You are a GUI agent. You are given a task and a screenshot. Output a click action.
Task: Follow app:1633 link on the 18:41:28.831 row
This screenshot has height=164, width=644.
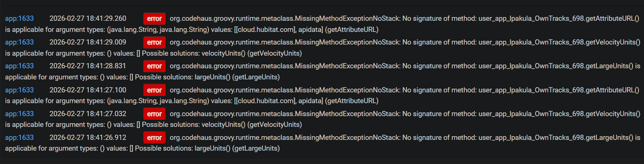point(19,66)
